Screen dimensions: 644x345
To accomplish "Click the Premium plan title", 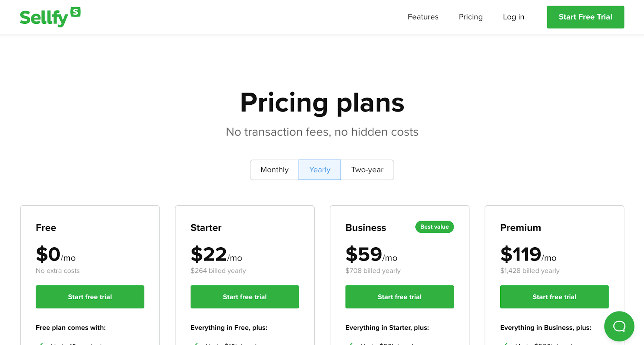I will pyautogui.click(x=520, y=228).
